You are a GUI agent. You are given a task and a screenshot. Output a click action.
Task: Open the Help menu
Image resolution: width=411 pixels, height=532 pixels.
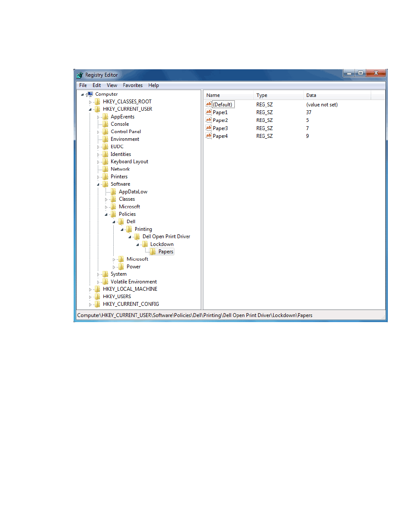tap(154, 85)
